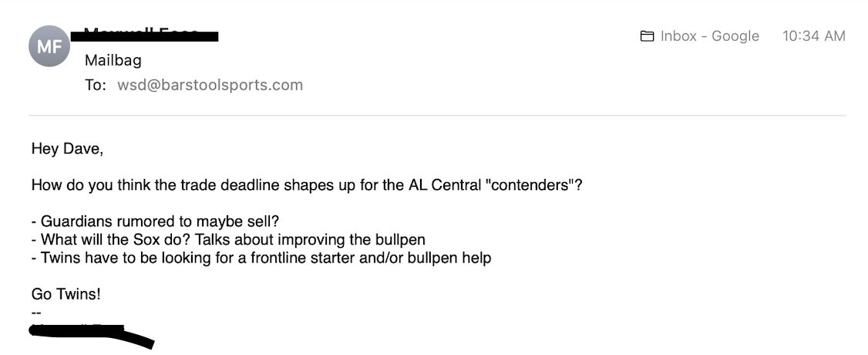This screenshot has height=355, width=868.
Task: Click the Guardians rumored to sell line
Action: [x=155, y=222]
